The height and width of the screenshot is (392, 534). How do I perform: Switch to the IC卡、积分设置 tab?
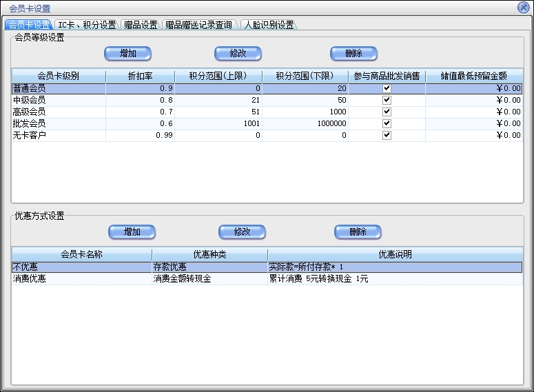click(87, 25)
